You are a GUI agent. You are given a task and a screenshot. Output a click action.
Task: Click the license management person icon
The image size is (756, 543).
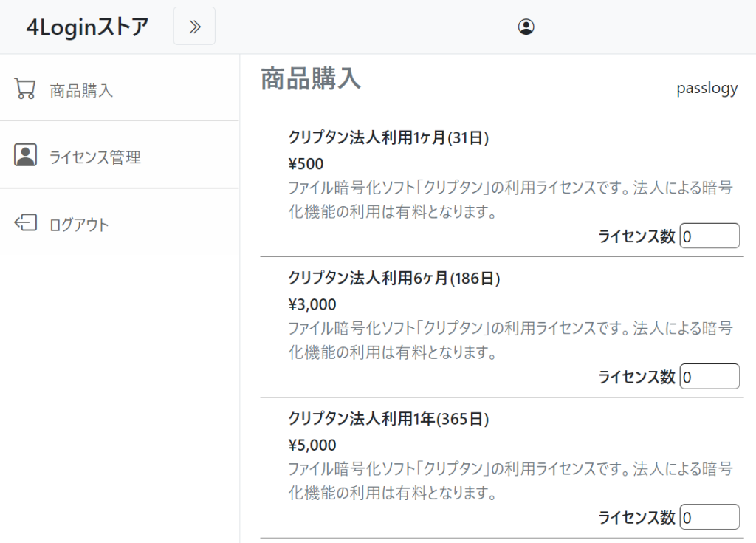point(25,155)
